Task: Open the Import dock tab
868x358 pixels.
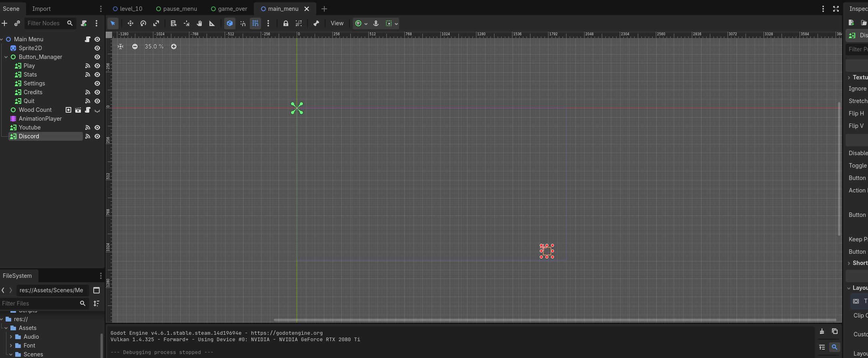Action: [41, 9]
